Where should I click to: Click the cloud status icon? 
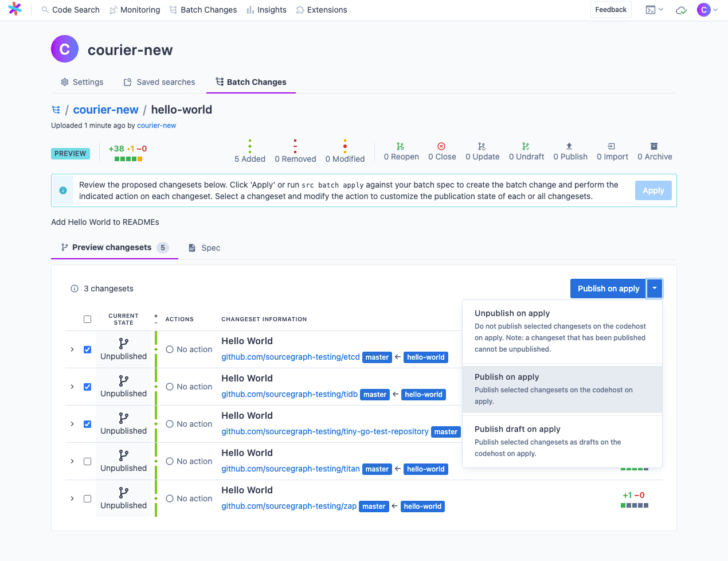681,10
